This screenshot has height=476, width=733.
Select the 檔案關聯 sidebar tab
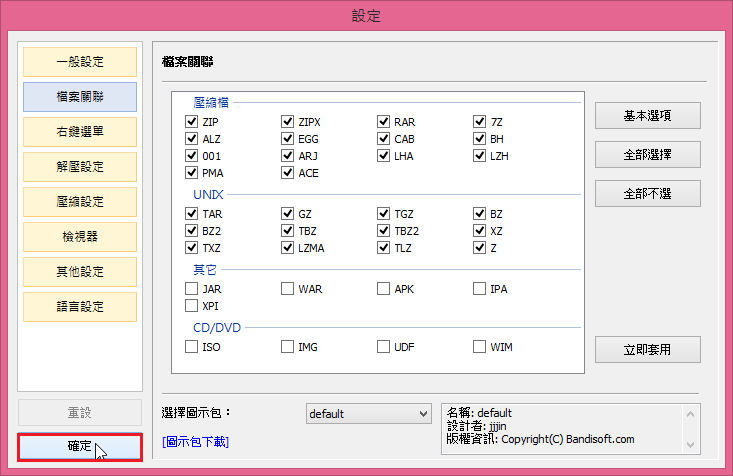pyautogui.click(x=80, y=97)
